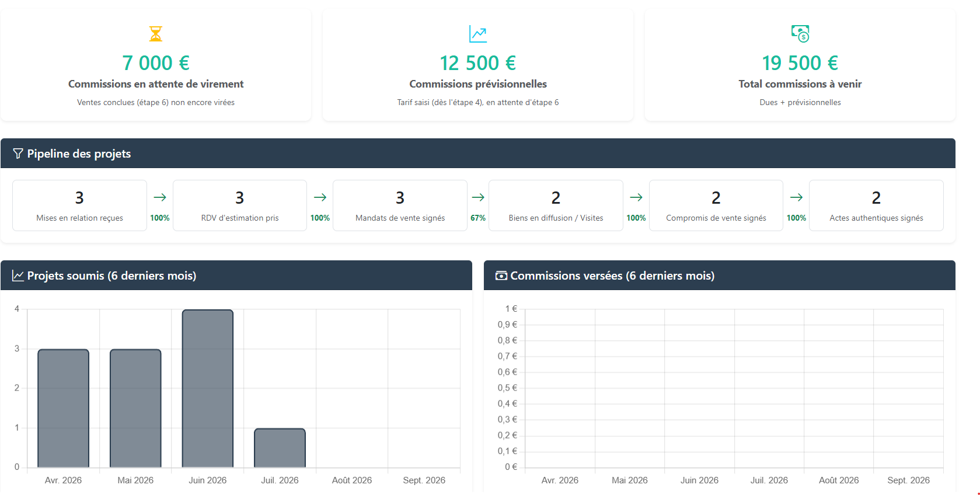The width and height of the screenshot is (980, 495).
Task: Click the Total commissions à venir title
Action: coord(800,84)
